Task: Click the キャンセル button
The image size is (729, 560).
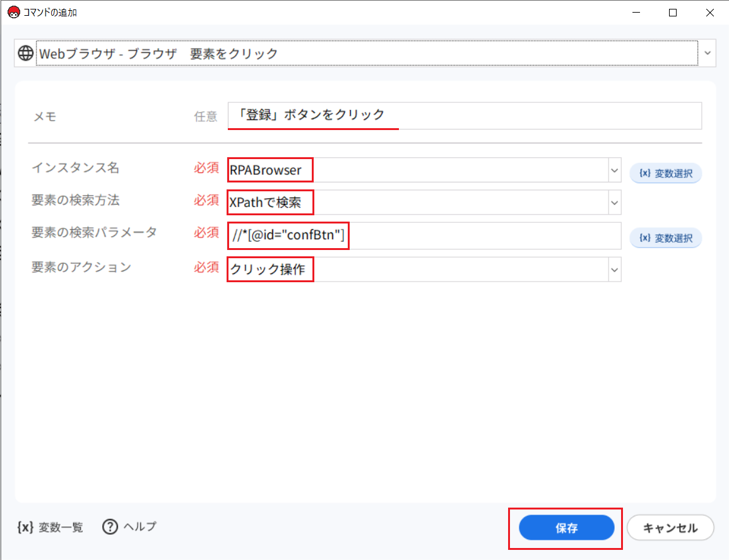Action: [x=670, y=528]
